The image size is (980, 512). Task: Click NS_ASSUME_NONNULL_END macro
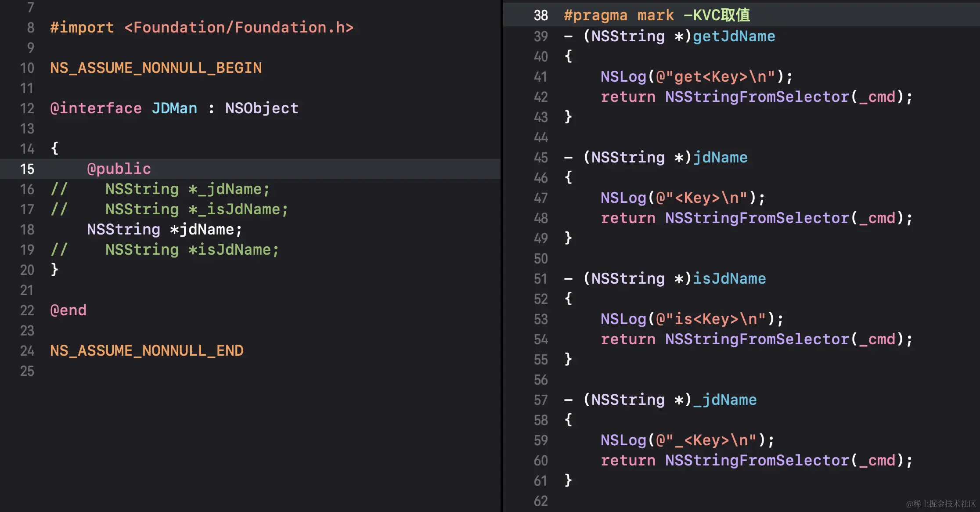(147, 351)
